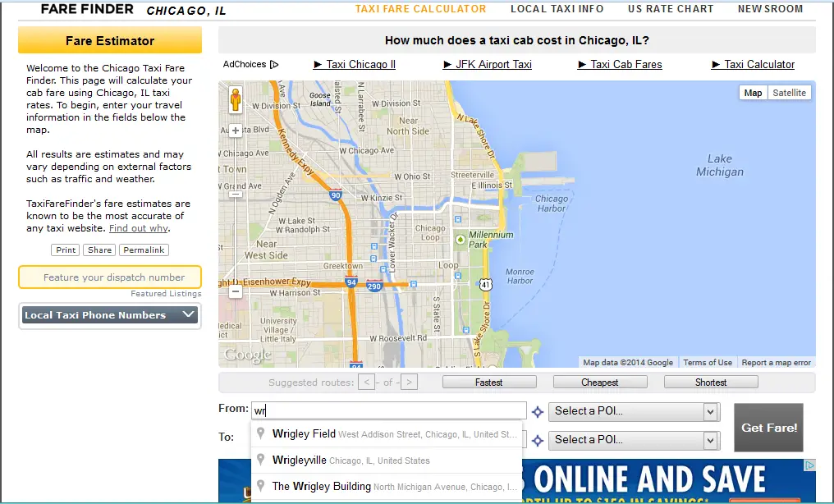Click the FARE FINDER site logo
This screenshot has height=504, width=834.
click(87, 9)
